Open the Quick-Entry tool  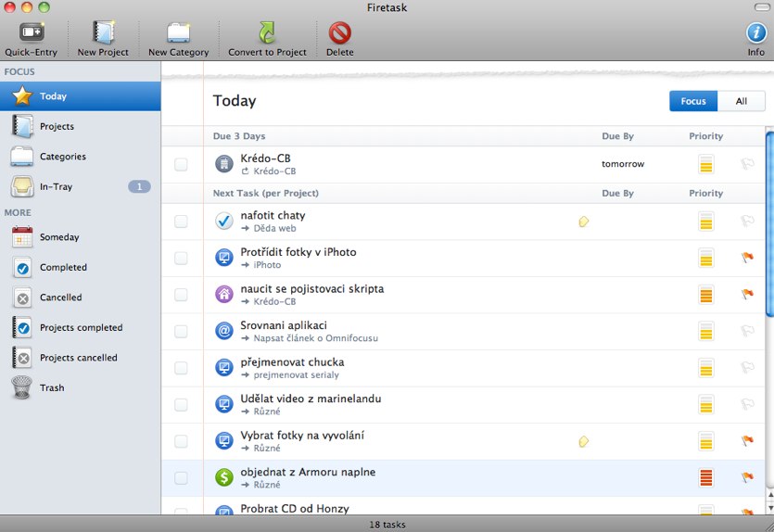click(x=31, y=33)
